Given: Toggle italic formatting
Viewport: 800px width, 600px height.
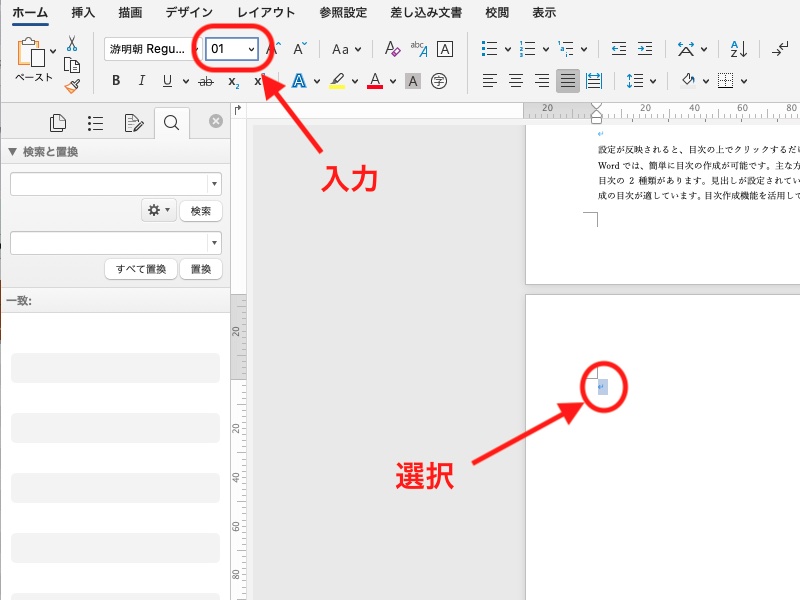Looking at the screenshot, I should click(142, 81).
